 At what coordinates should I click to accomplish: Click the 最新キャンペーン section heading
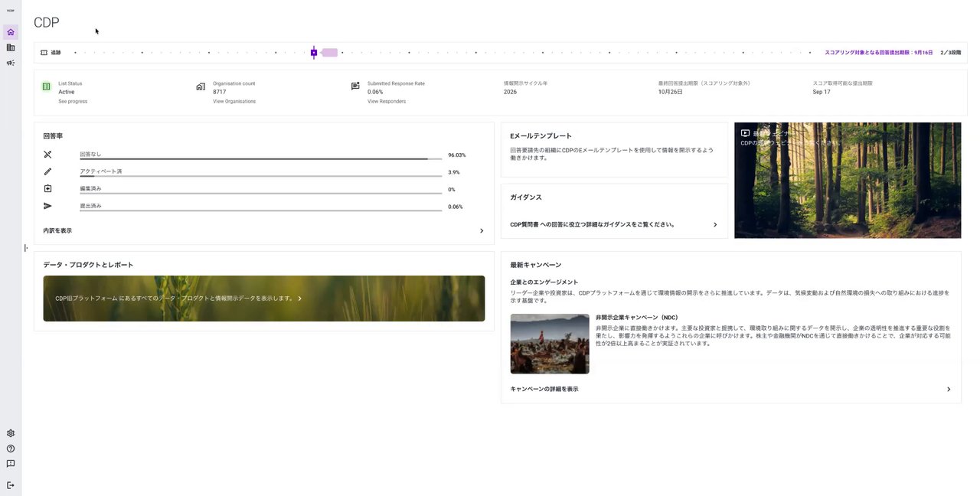click(536, 265)
